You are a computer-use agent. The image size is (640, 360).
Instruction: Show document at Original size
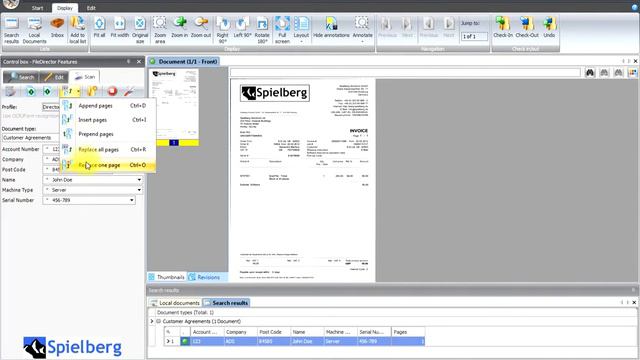(140, 30)
